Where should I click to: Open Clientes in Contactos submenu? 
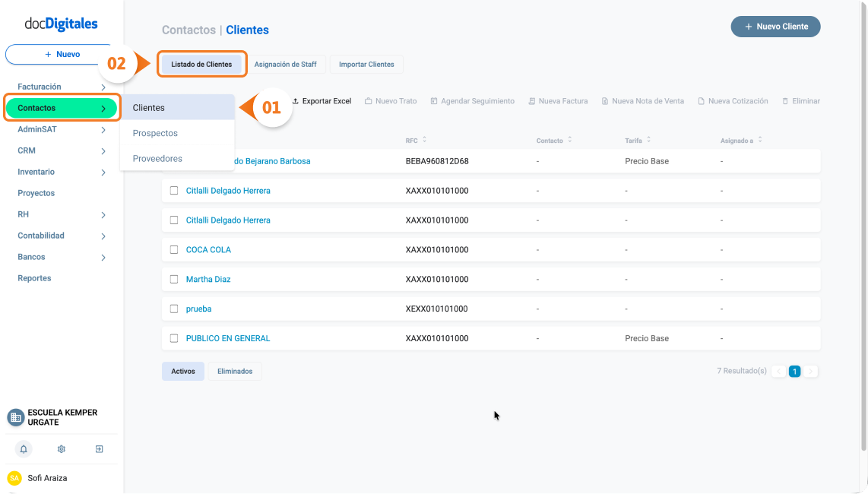[x=178, y=107]
